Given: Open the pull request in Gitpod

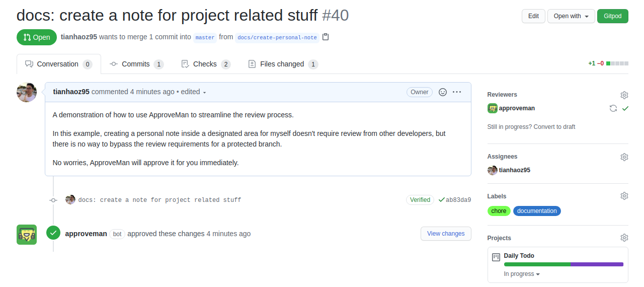Looking at the screenshot, I should click(x=613, y=16).
